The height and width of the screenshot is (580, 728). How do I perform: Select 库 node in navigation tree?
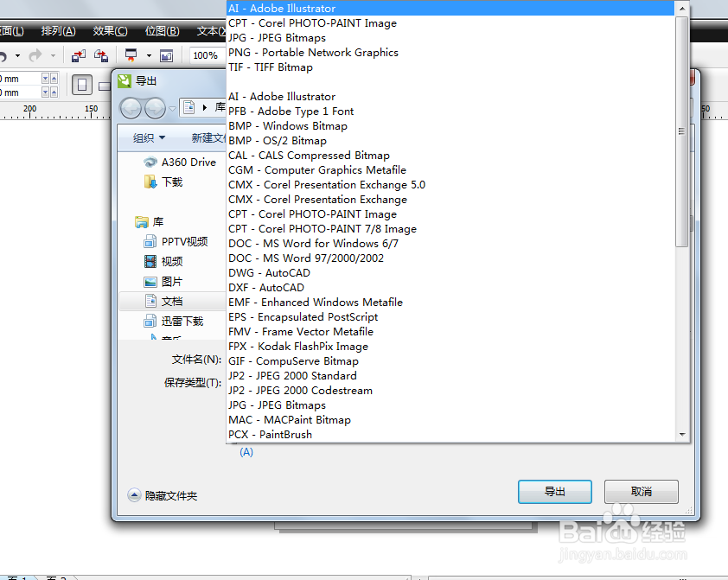tap(149, 222)
